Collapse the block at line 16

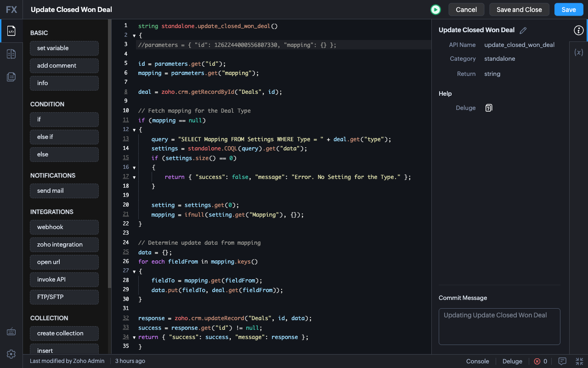click(x=134, y=167)
